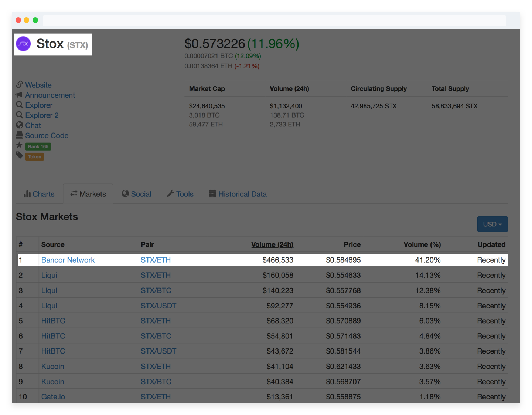Follow the Explorer 2 link

pos(42,115)
